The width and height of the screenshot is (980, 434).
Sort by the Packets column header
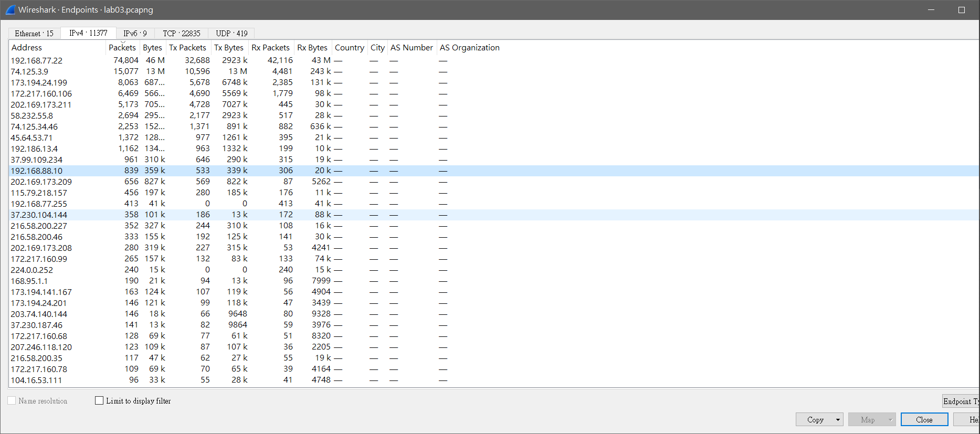[123, 48]
